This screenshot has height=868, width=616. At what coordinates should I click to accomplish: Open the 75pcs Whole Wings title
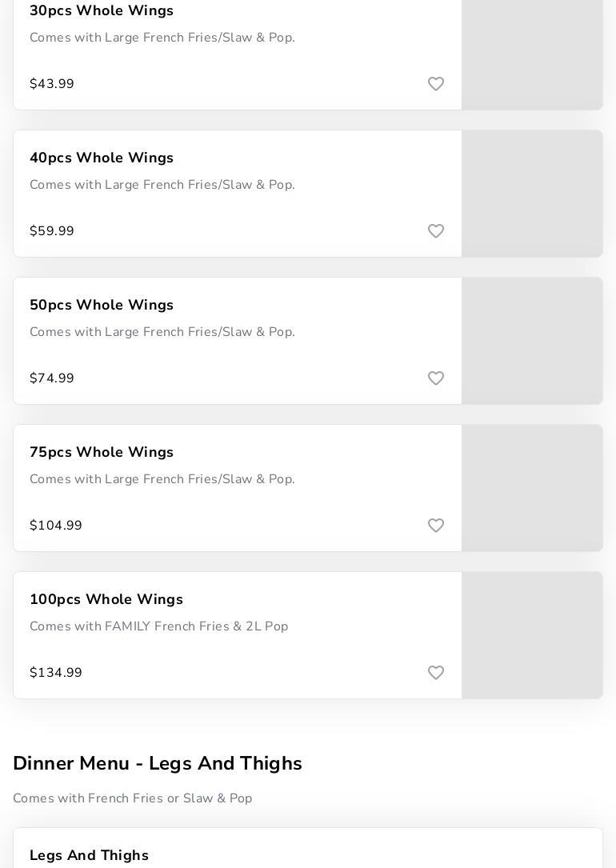point(102,452)
